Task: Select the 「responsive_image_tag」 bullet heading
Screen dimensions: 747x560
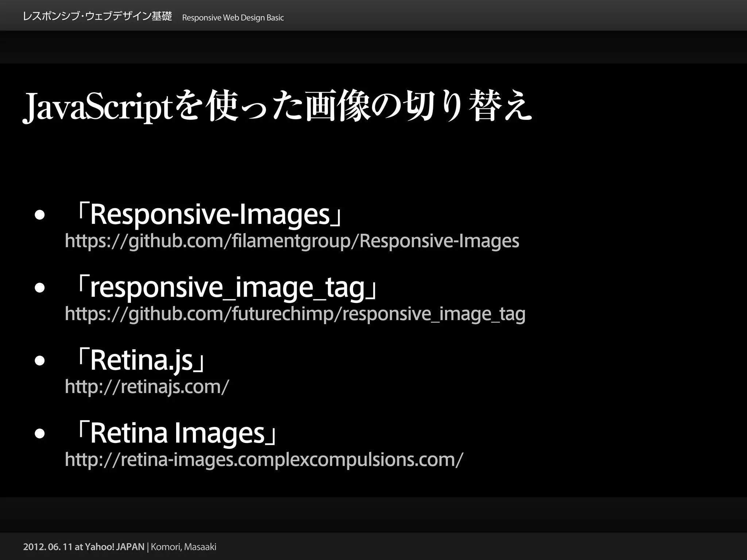Action: (x=228, y=288)
